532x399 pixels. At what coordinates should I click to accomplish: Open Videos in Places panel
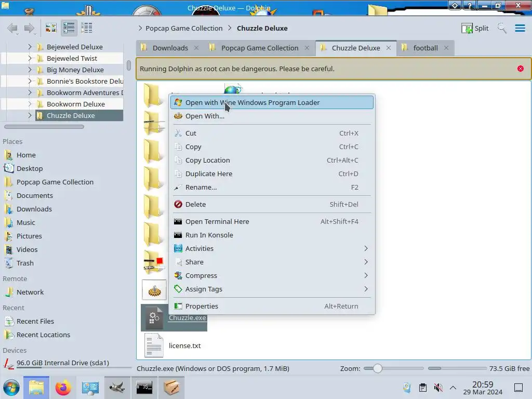(x=27, y=250)
